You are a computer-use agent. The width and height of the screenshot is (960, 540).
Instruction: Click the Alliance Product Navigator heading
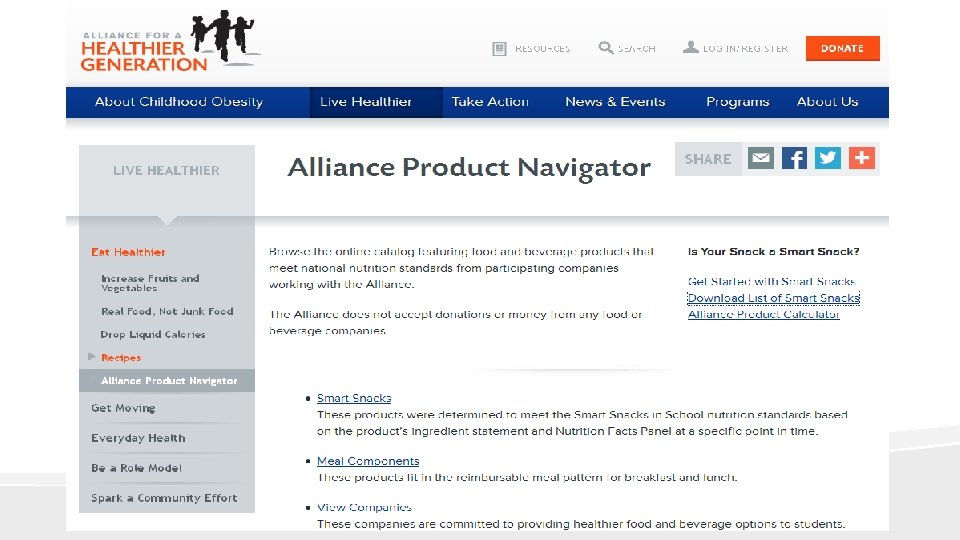(x=469, y=168)
